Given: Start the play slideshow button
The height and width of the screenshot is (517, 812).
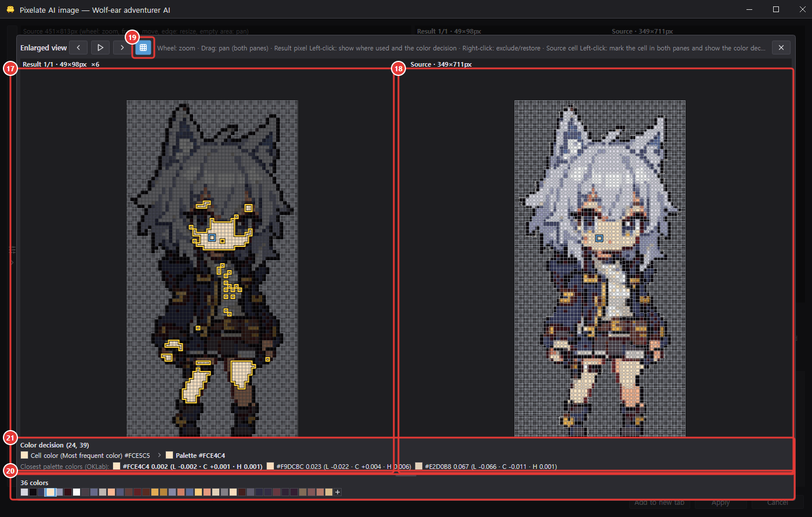Looking at the screenshot, I should pyautogui.click(x=100, y=48).
